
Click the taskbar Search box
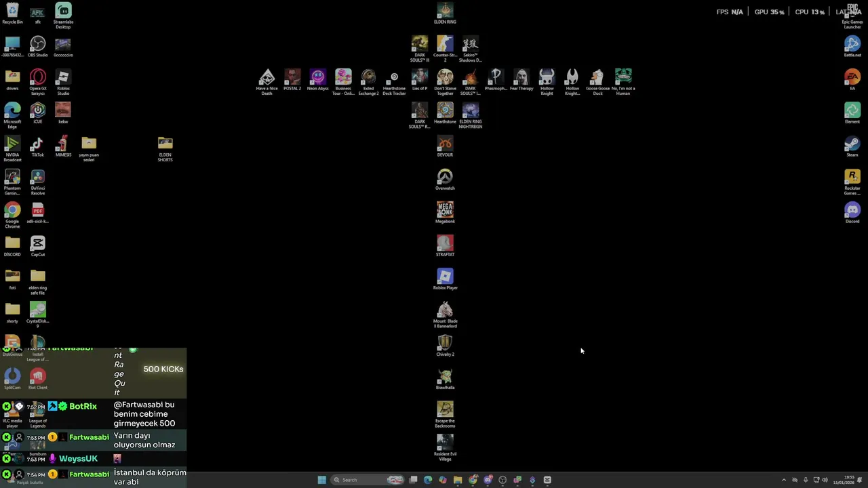368,480
